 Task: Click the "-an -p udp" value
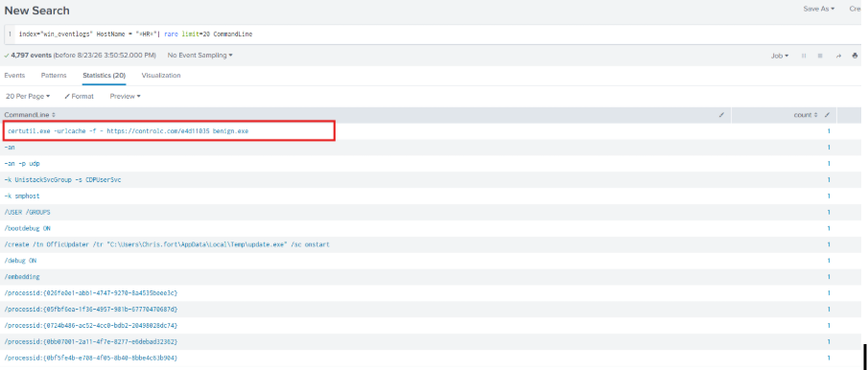(22, 164)
